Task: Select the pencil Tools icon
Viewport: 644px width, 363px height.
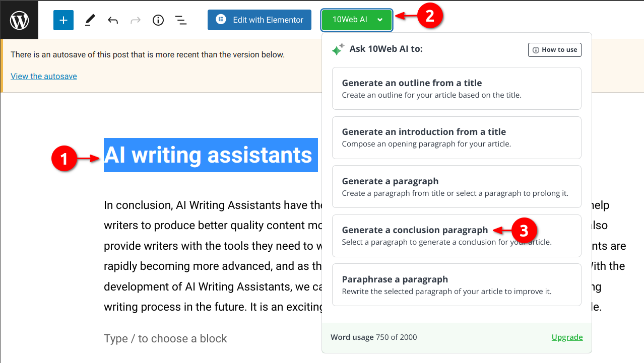Action: pos(90,20)
